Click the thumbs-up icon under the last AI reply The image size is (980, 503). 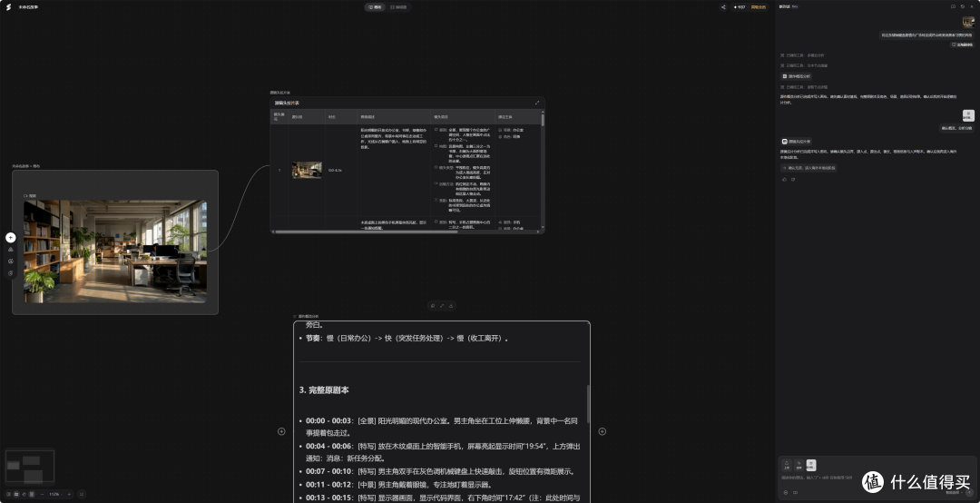tap(784, 180)
